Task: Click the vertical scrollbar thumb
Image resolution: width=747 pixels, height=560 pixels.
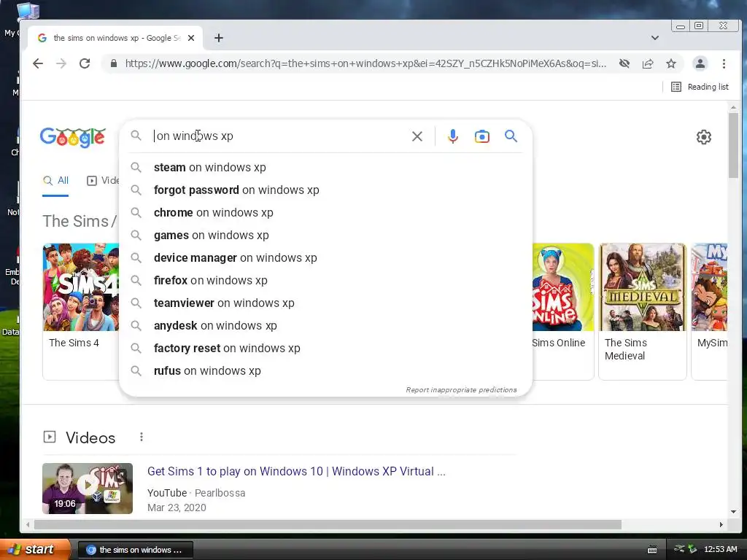Action: coord(733,145)
